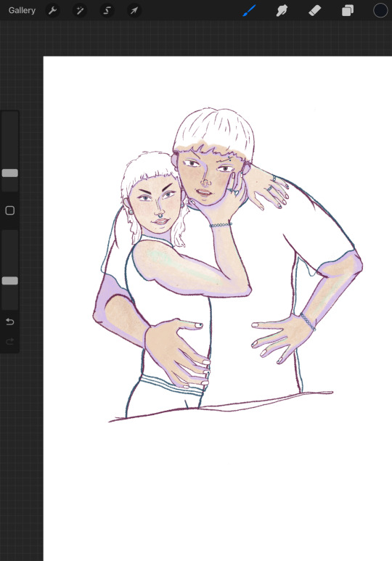Activate the Selection tool
Screen dimensions: 392x561
(x=107, y=11)
